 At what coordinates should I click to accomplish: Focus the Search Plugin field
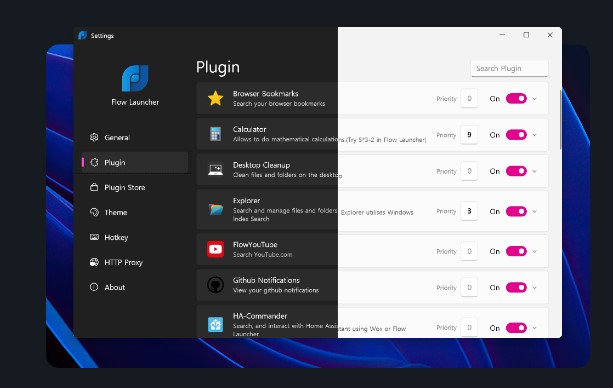[509, 68]
